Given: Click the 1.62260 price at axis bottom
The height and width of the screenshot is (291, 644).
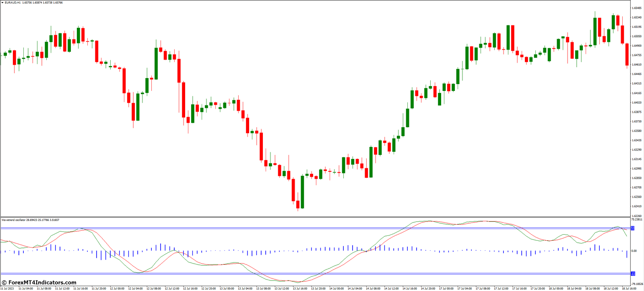Looking at the screenshot, I should coord(636,216).
